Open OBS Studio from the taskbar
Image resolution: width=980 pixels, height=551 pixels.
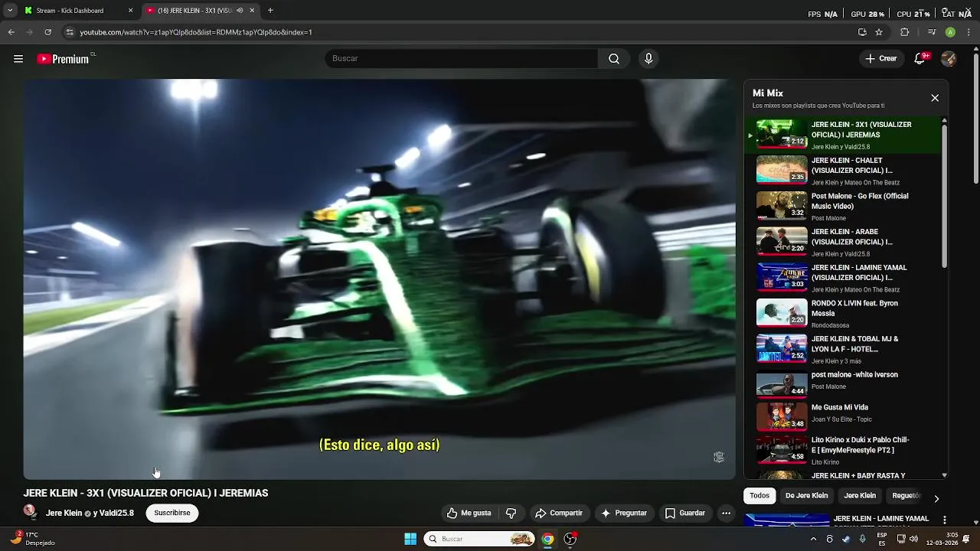[570, 539]
